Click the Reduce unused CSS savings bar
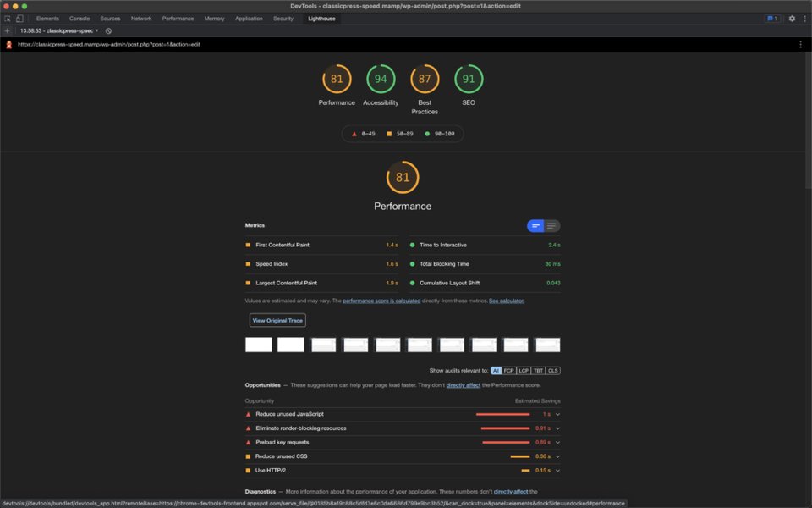Viewport: 812px width, 508px height. click(x=520, y=456)
